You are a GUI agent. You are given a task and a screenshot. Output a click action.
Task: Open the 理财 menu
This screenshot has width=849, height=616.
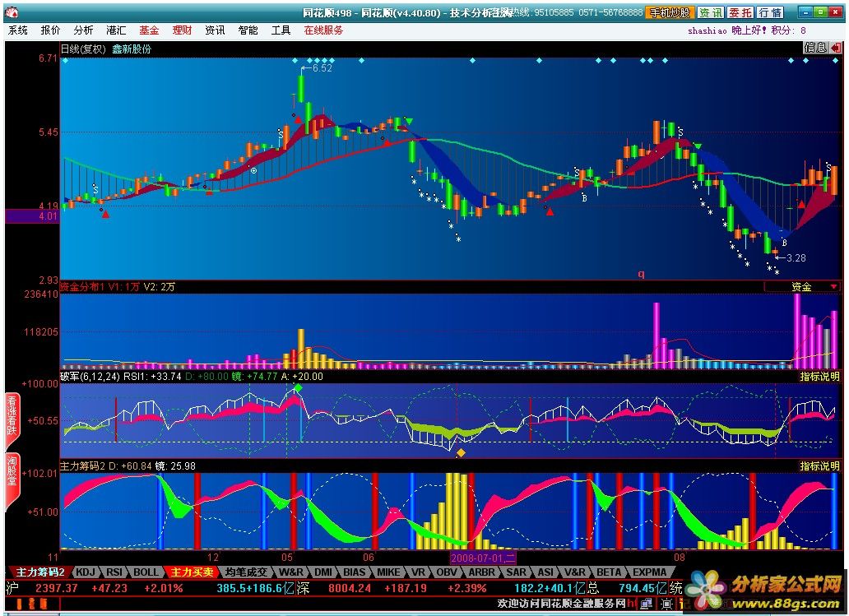(x=182, y=30)
